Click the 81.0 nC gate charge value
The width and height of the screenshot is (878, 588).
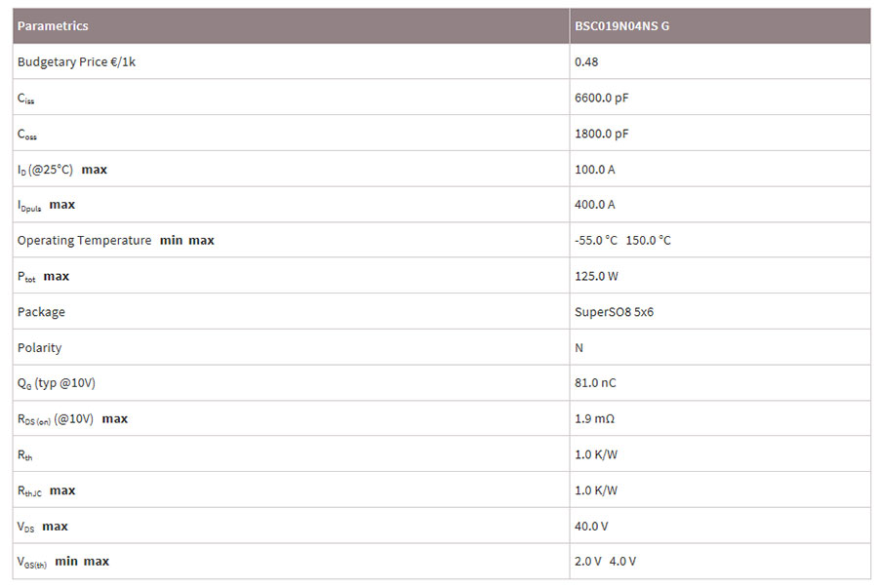tap(595, 383)
